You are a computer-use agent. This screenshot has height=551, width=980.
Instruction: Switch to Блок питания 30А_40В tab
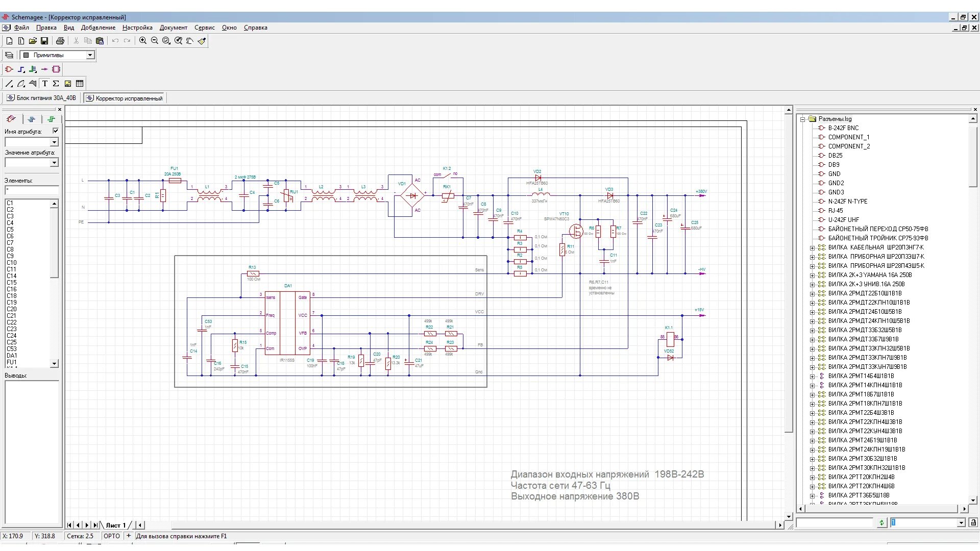[x=41, y=98]
